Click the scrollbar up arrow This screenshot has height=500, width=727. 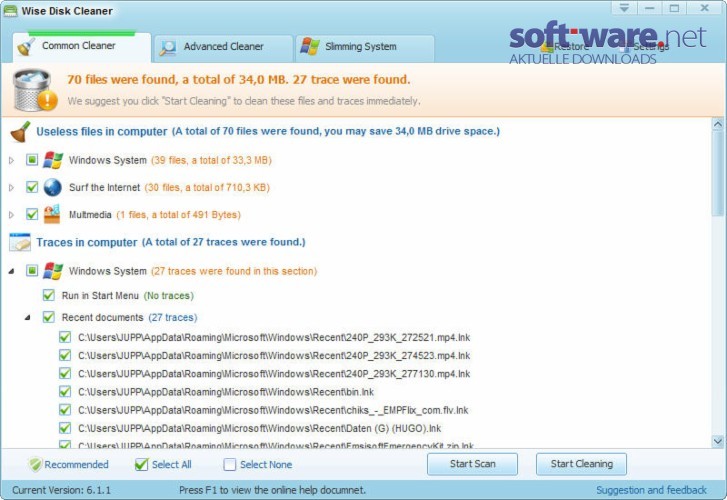coord(718,124)
